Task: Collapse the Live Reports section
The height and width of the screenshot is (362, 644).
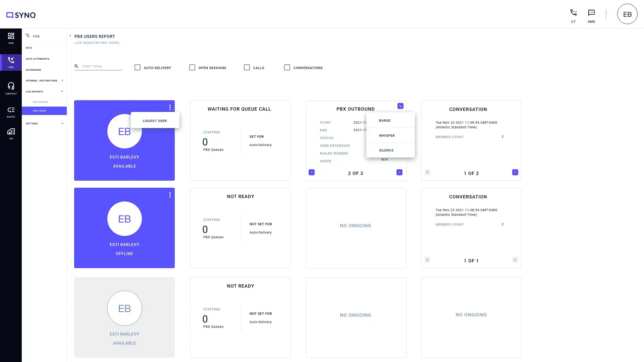Action: tap(62, 91)
